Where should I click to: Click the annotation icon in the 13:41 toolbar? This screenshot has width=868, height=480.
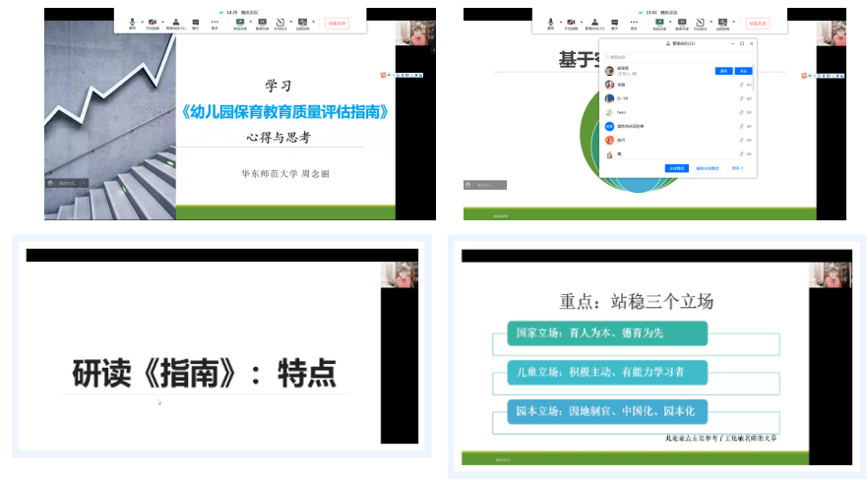tap(699, 21)
